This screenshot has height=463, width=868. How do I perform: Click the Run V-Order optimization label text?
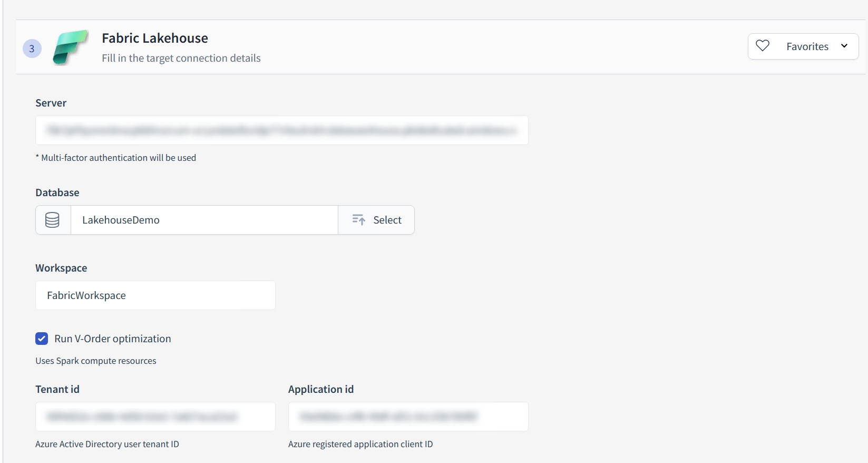(113, 339)
